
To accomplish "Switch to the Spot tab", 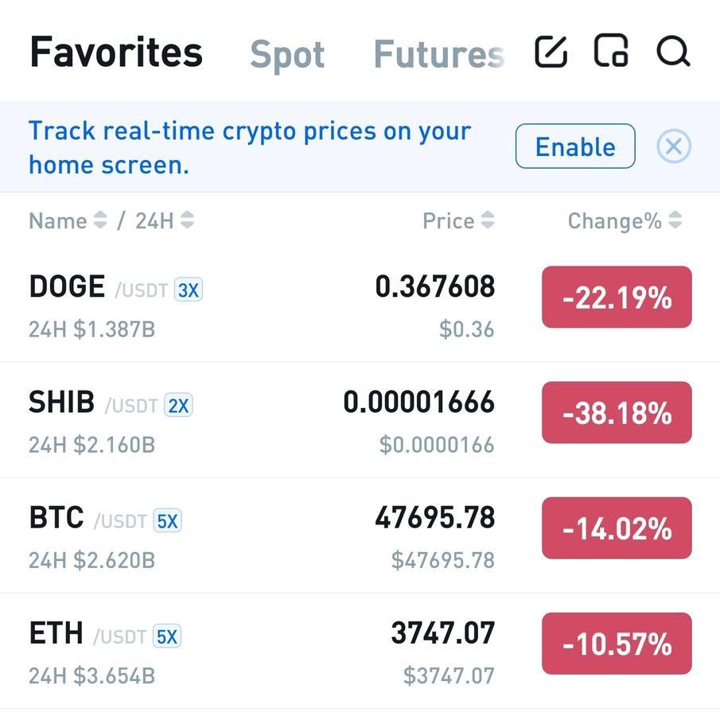I will 287,55.
